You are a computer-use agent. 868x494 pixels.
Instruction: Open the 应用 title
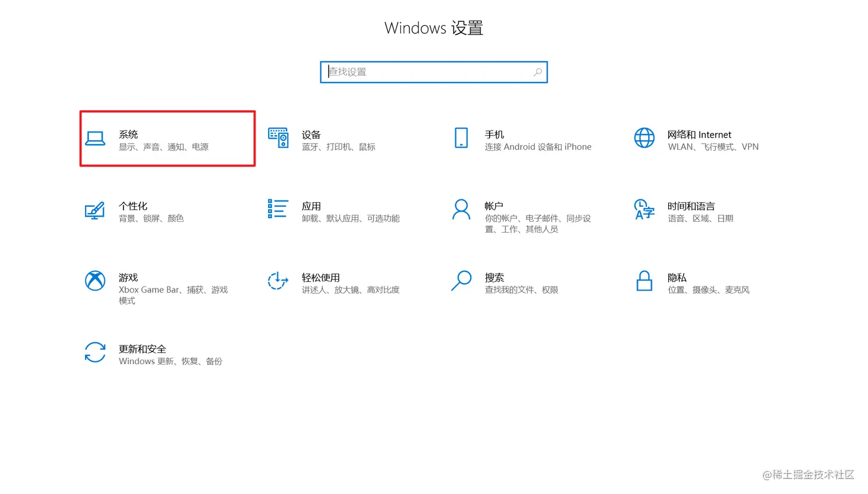pos(311,206)
